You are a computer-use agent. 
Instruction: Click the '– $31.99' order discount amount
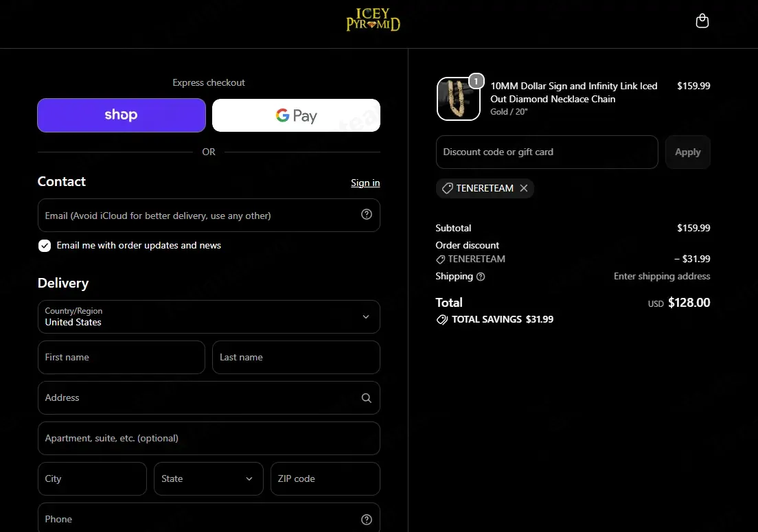click(x=692, y=259)
